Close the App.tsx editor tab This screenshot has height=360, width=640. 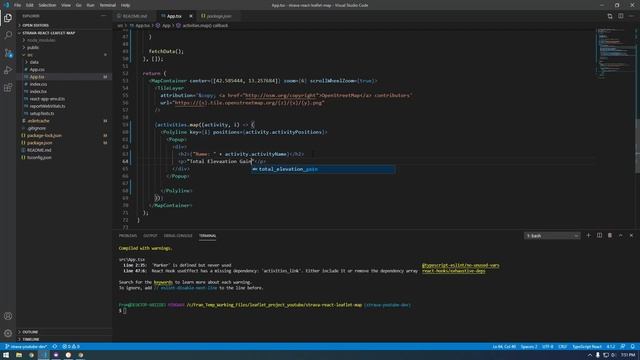[x=191, y=16]
